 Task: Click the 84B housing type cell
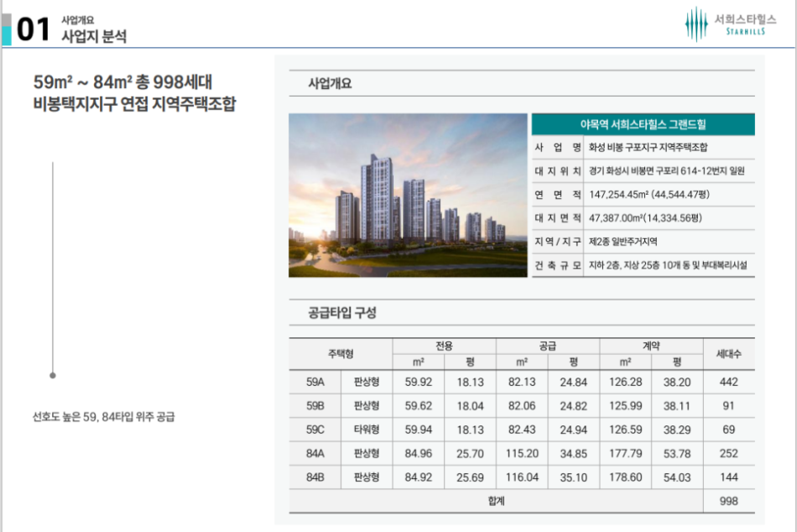pyautogui.click(x=315, y=477)
